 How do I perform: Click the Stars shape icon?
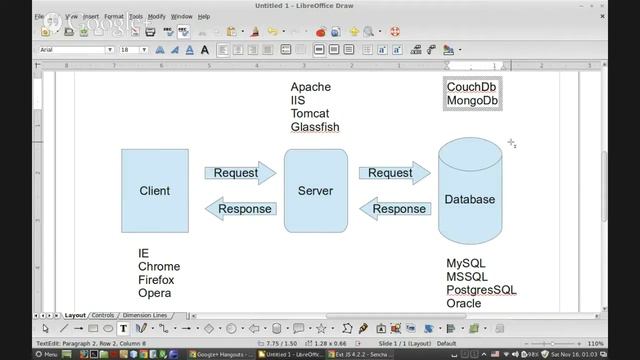321,329
